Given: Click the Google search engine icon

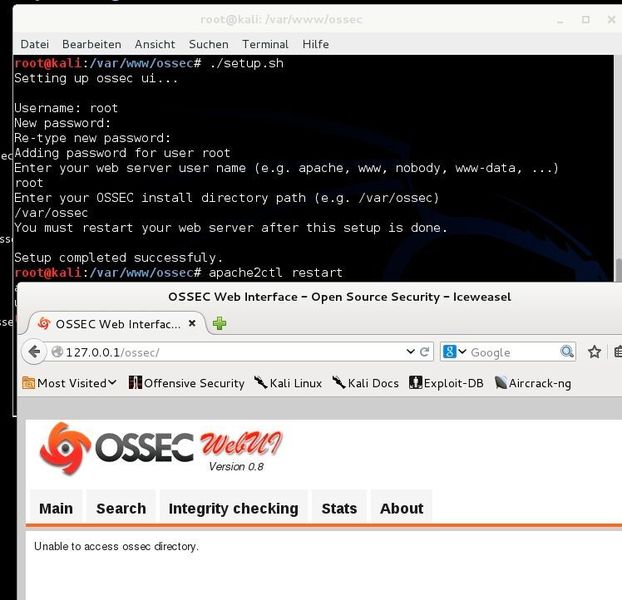Looking at the screenshot, I should 449,352.
